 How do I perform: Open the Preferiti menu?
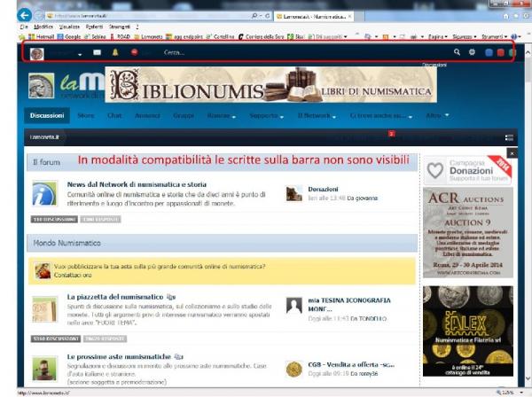pyautogui.click(x=94, y=27)
